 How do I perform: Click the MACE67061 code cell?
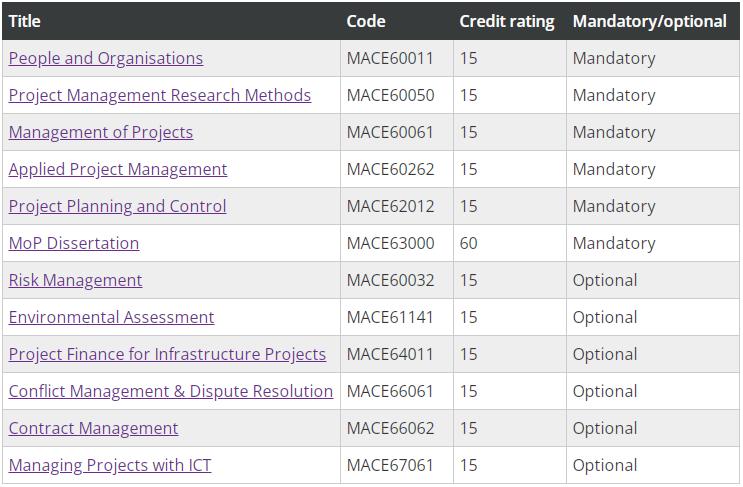point(390,465)
